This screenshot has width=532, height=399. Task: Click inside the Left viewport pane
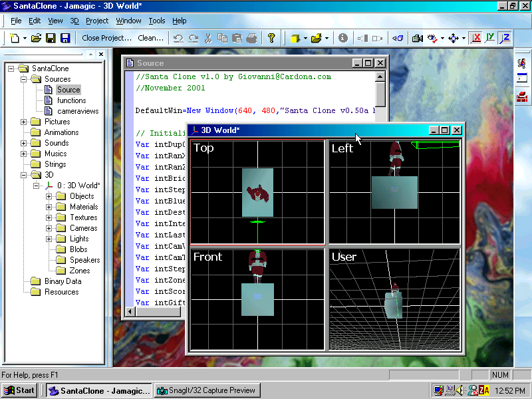pyautogui.click(x=394, y=192)
